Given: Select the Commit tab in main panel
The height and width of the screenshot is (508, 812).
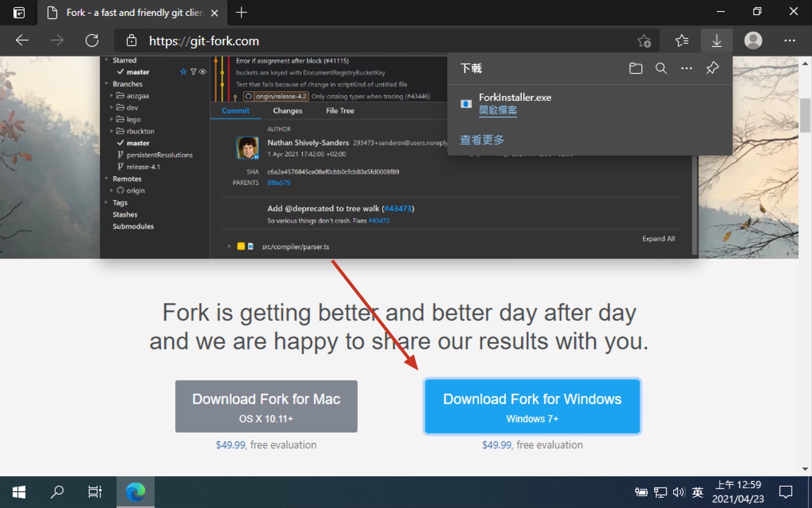Looking at the screenshot, I should (x=235, y=110).
